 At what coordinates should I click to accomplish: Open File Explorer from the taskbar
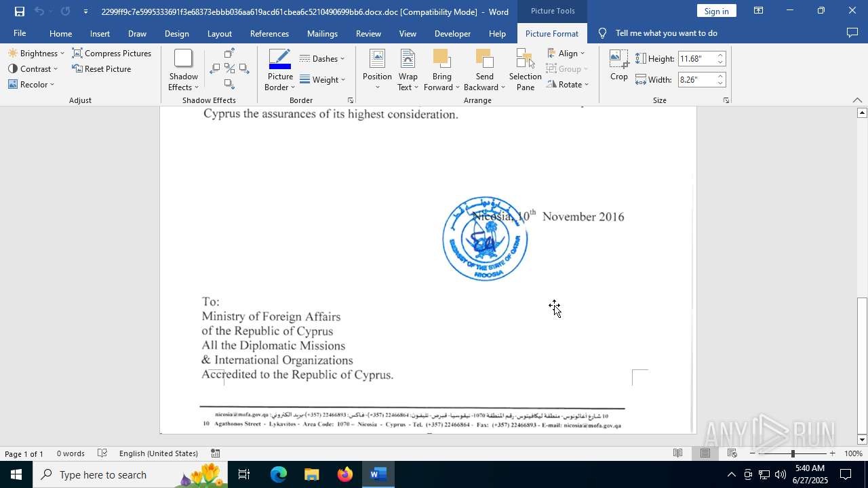[311, 474]
